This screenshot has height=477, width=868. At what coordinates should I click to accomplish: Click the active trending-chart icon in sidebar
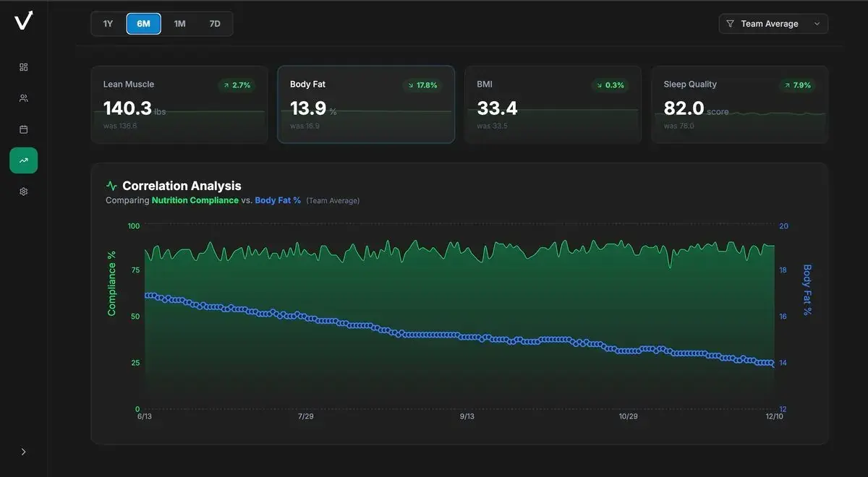click(x=23, y=160)
